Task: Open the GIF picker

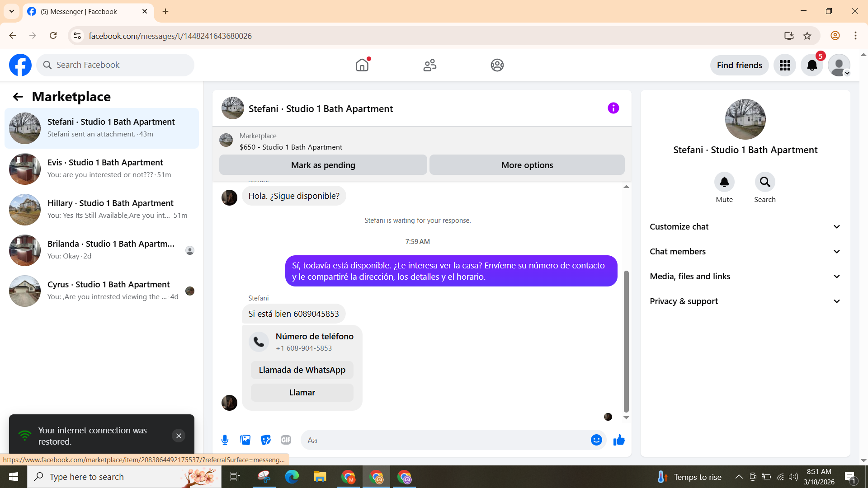Action: (286, 440)
